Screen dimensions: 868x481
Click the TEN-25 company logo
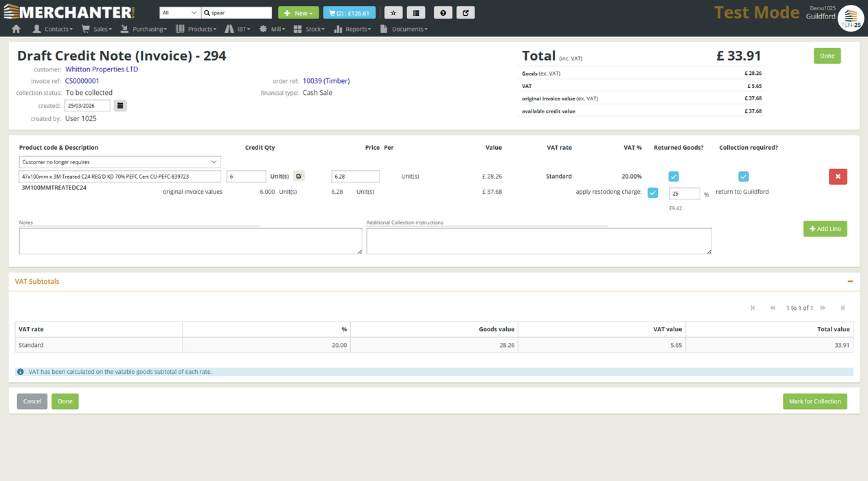852,18
